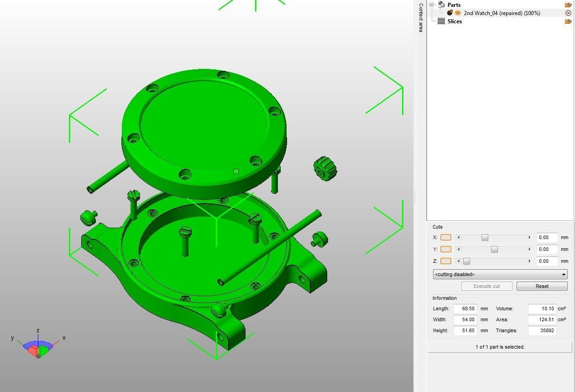Click the Slices stacked-lines icon
Image resolution: width=575 pixels, height=392 pixels.
[441, 21]
